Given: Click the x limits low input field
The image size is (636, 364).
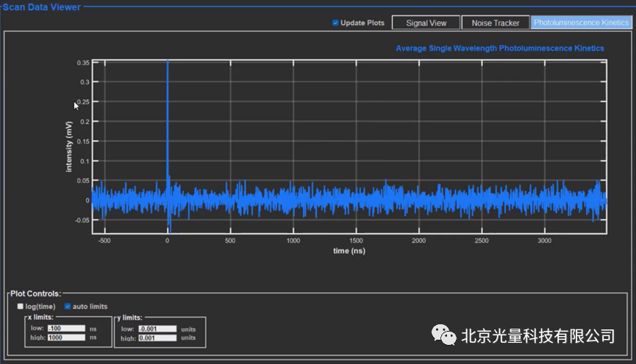Looking at the screenshot, I should pos(66,328).
